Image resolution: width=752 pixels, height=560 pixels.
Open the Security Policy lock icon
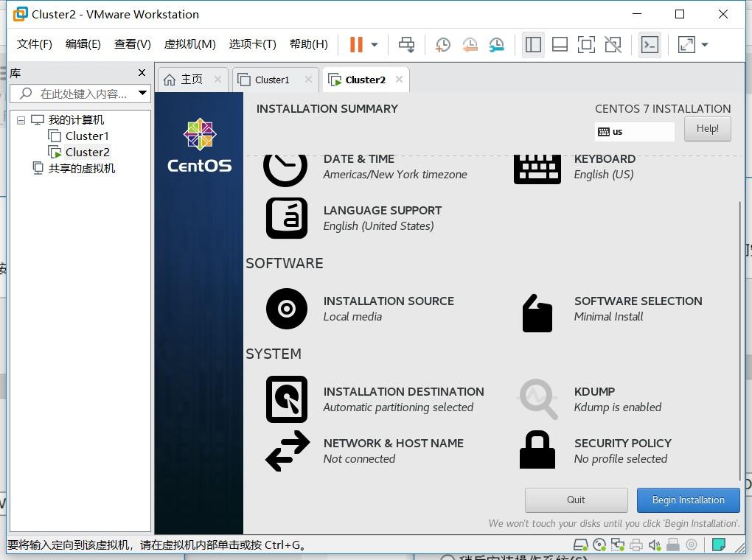(x=537, y=449)
